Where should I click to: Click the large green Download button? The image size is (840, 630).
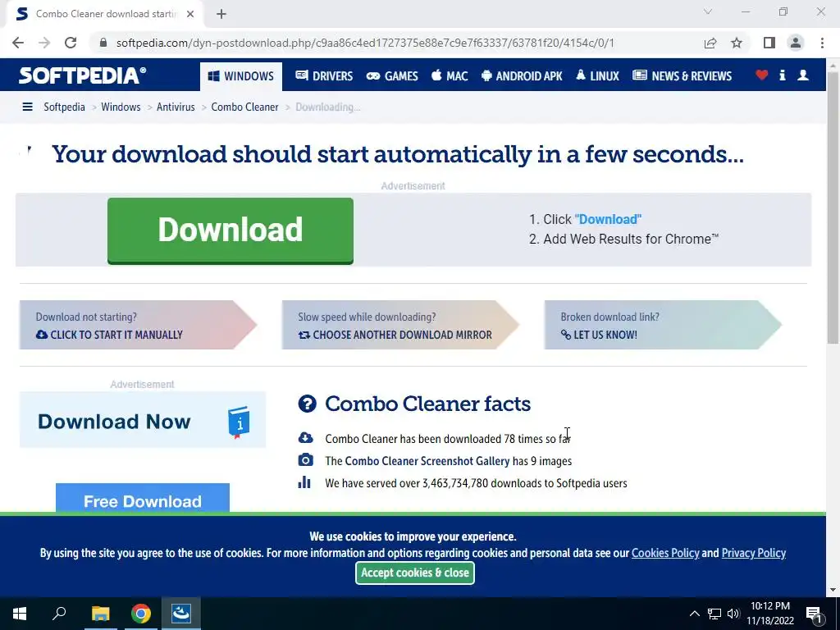click(x=231, y=231)
